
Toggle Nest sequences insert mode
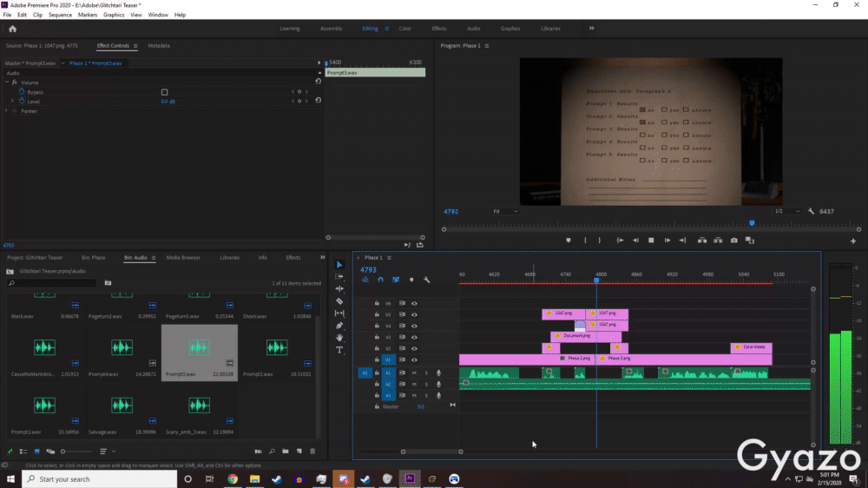point(365,280)
